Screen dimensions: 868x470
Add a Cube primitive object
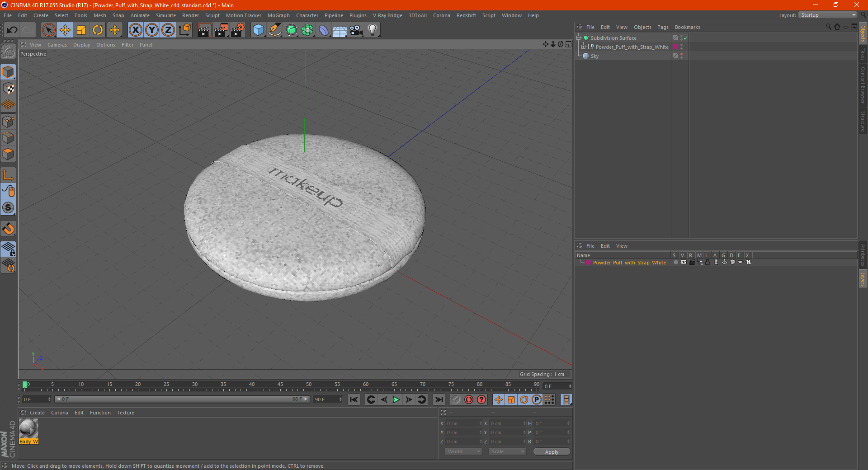point(258,30)
